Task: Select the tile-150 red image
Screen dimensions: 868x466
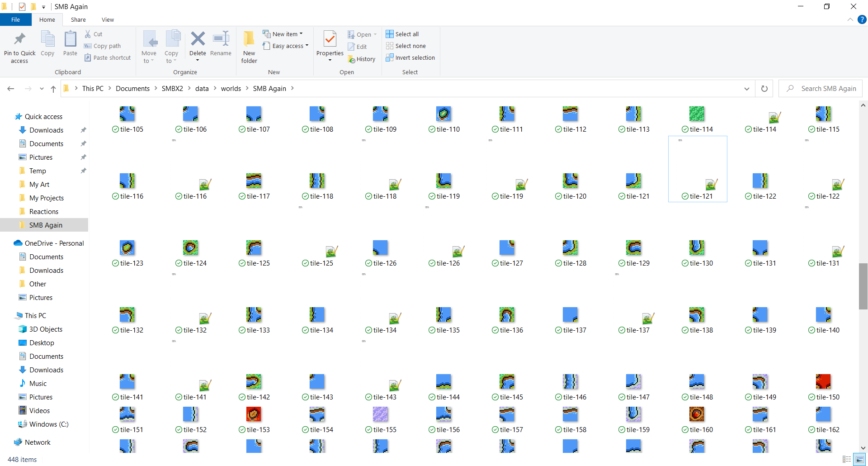Action: point(823,381)
